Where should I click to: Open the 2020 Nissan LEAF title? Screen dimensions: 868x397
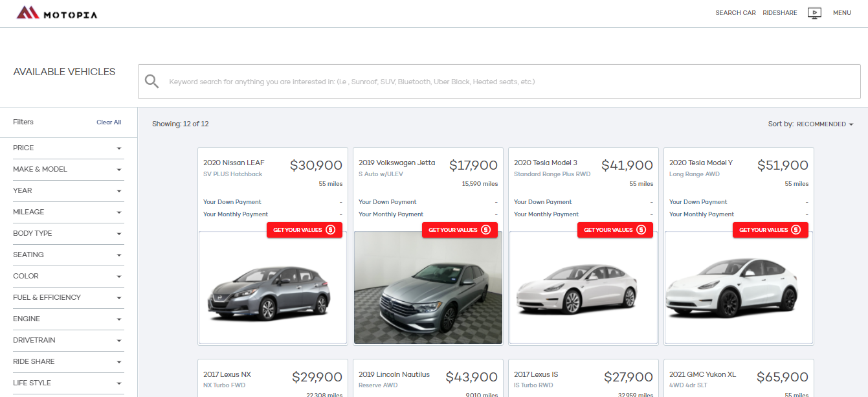pyautogui.click(x=234, y=163)
